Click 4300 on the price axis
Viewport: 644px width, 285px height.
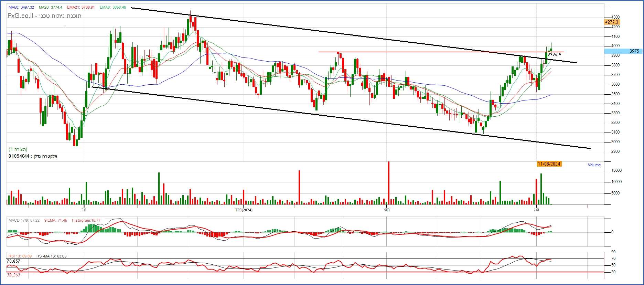pos(616,17)
